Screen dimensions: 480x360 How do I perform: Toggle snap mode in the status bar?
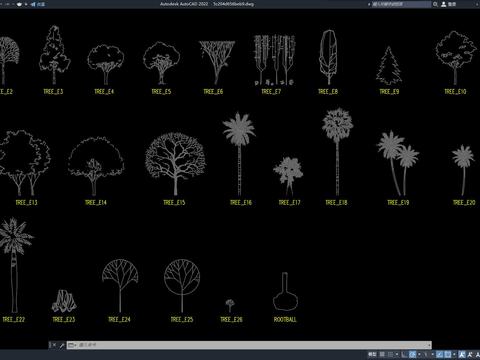[x=390, y=354]
